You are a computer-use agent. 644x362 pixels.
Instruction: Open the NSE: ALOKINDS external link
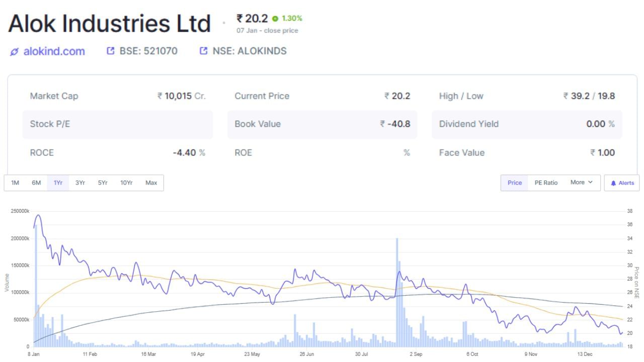click(x=250, y=51)
